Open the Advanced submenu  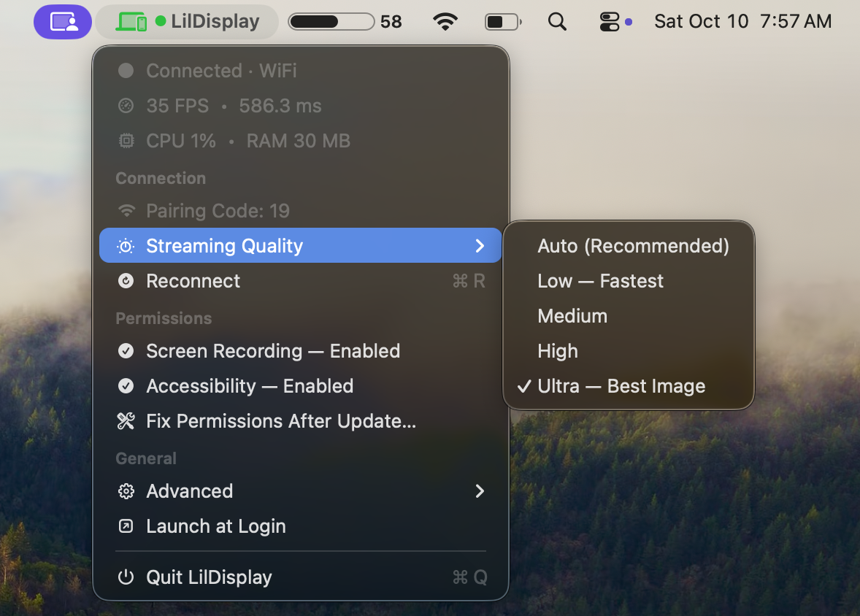coord(301,491)
